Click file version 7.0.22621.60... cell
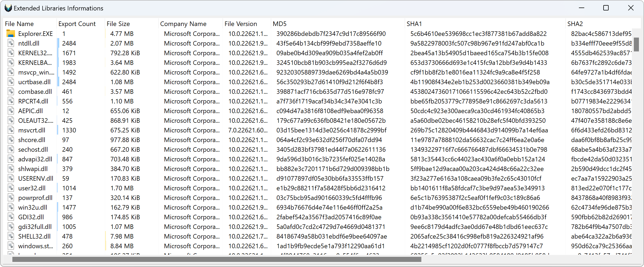The image size is (644, 267). (248, 130)
